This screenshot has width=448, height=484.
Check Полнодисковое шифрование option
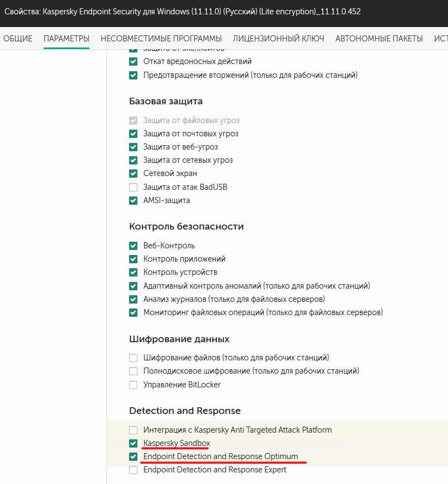click(133, 371)
